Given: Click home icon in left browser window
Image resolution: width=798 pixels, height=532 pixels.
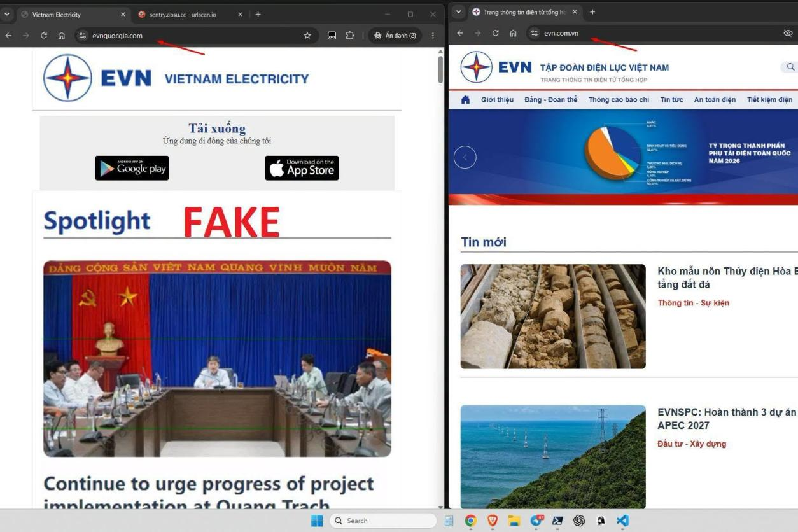Looking at the screenshot, I should pos(62,36).
